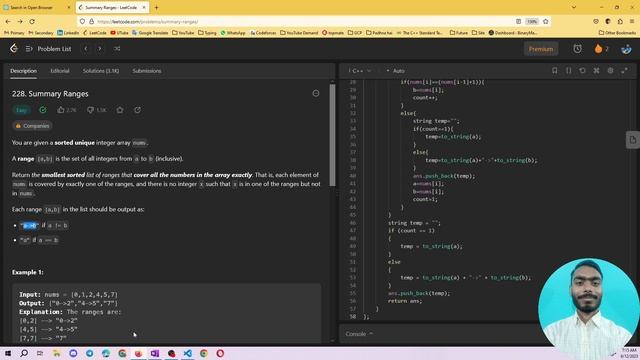The image size is (640, 360).
Task: Open the editor settings gear
Action: pos(610,71)
